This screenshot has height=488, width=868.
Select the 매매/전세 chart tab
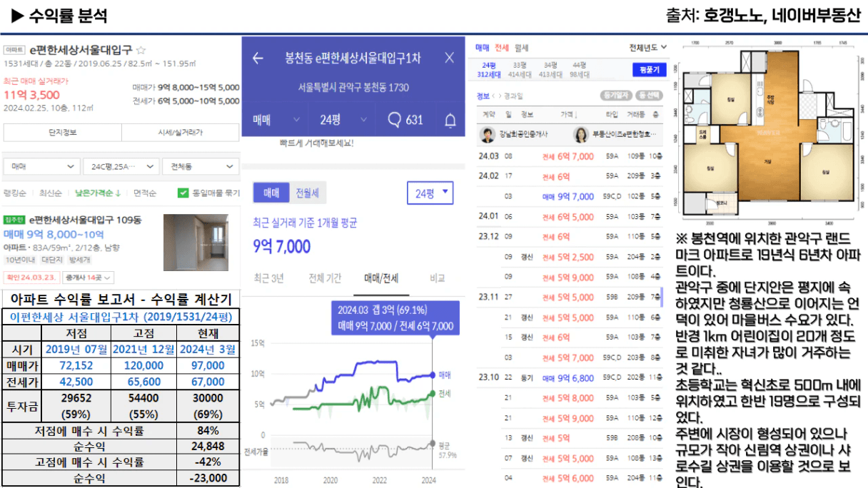[380, 278]
